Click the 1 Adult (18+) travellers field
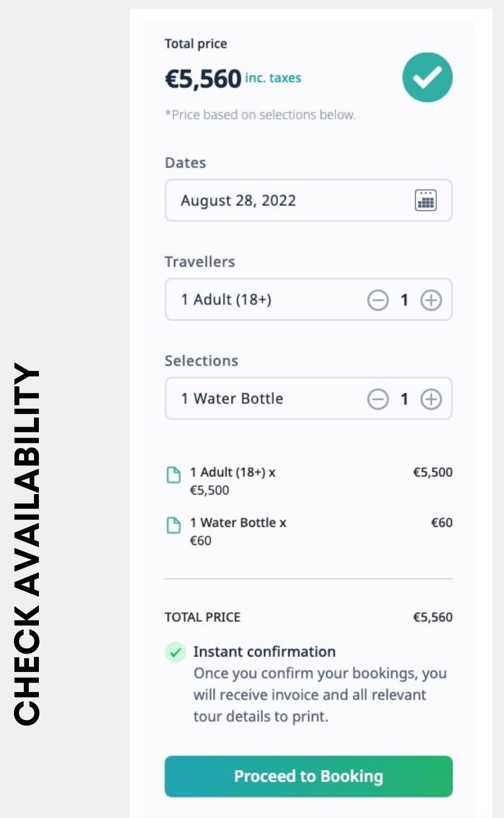The height and width of the screenshot is (818, 504). (308, 299)
